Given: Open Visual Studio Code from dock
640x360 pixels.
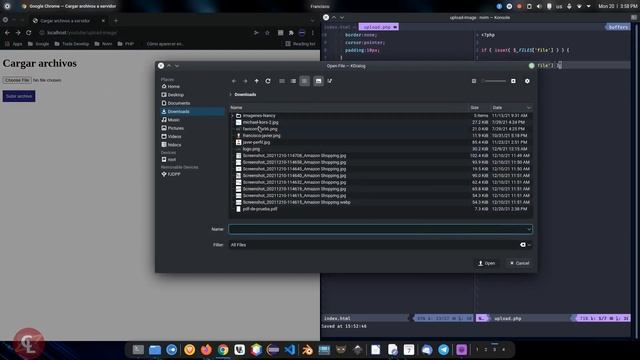Looking at the screenshot, I should click(x=290, y=350).
